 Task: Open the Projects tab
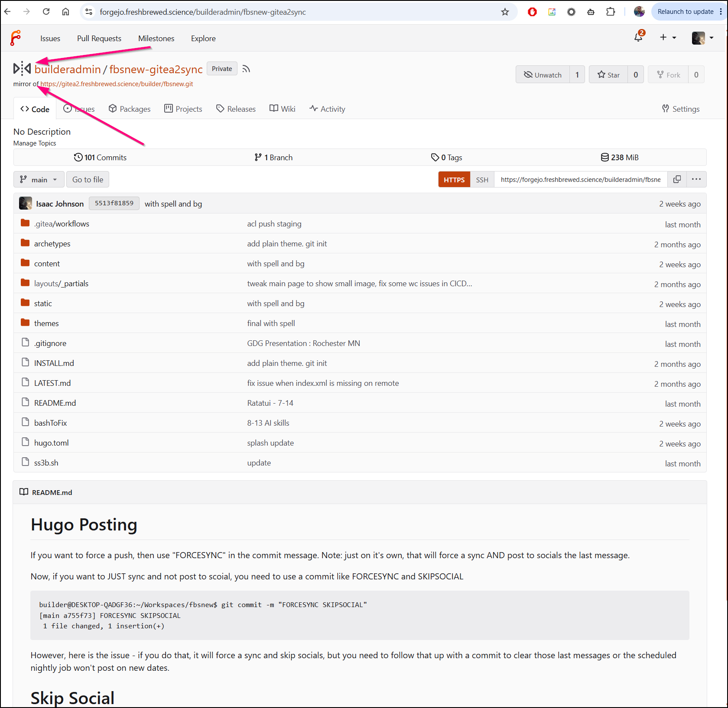click(183, 109)
